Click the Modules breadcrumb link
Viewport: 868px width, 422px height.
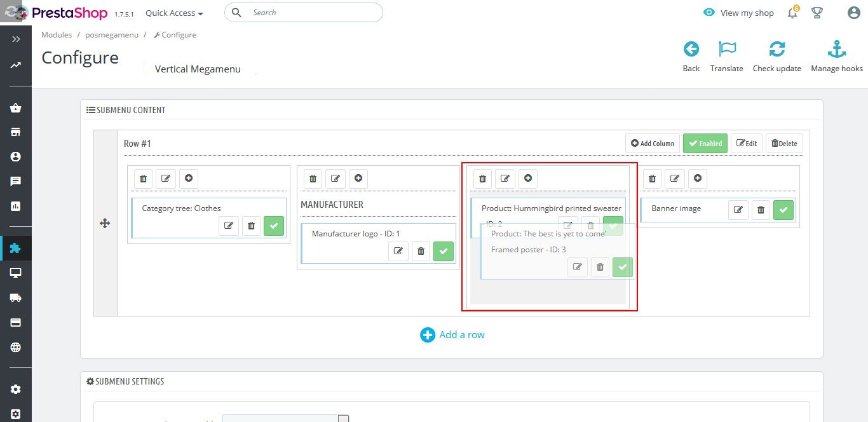point(57,35)
